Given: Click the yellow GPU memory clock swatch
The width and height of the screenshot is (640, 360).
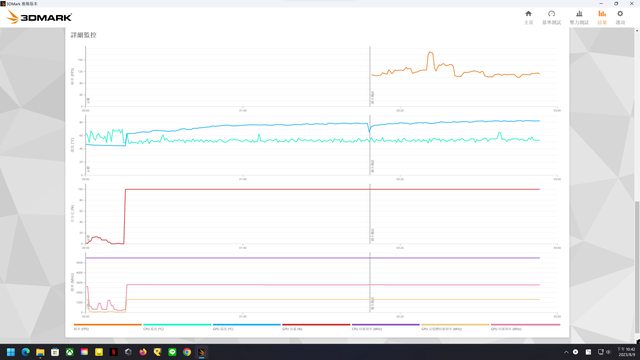Looking at the screenshot, I should [455, 325].
